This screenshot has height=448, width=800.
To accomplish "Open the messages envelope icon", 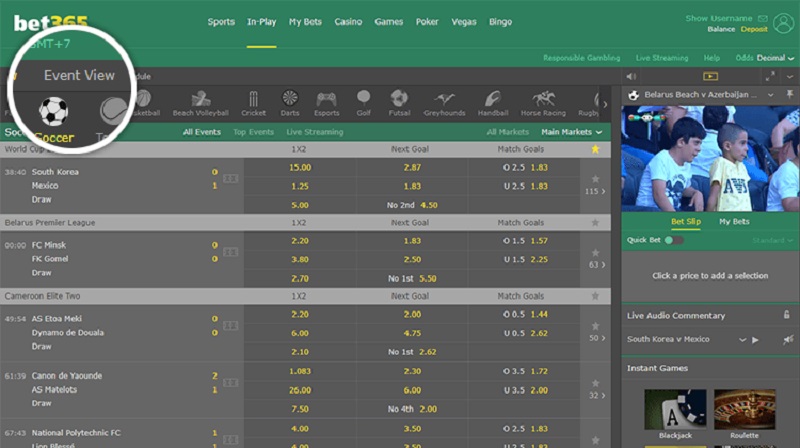I will [x=763, y=18].
